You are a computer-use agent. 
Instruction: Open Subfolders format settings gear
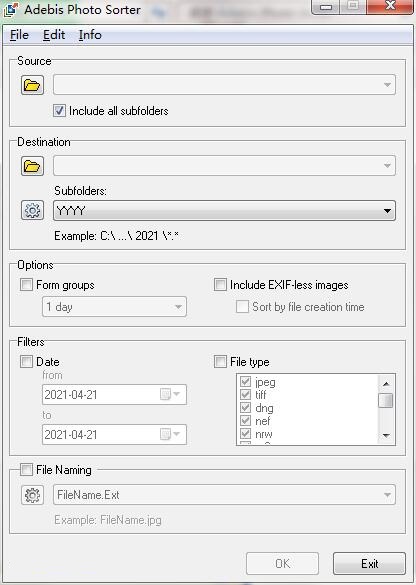[x=32, y=210]
